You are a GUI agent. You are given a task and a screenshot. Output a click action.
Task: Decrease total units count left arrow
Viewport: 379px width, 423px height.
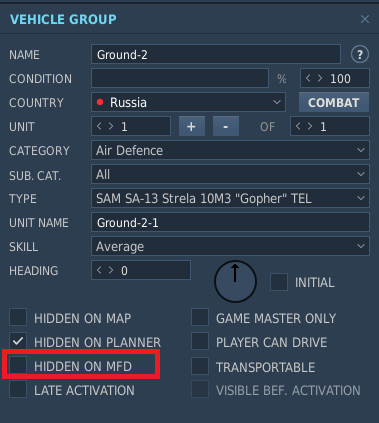click(x=298, y=126)
